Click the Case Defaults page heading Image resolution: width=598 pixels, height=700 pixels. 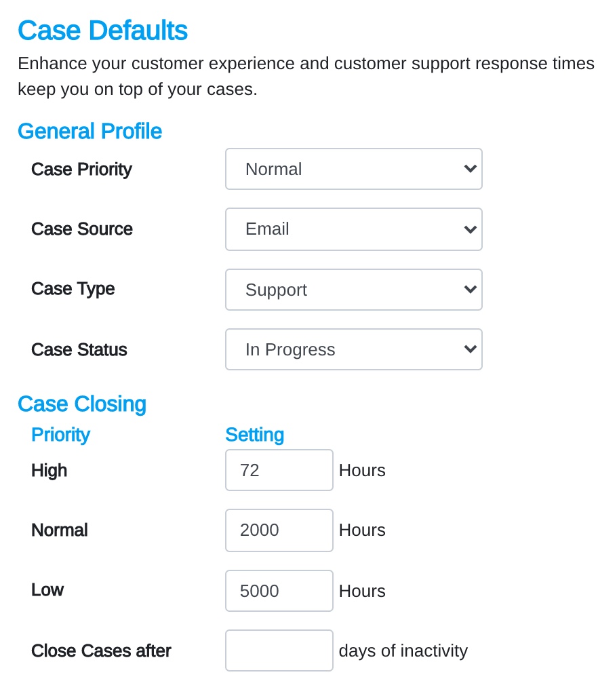pos(102,31)
